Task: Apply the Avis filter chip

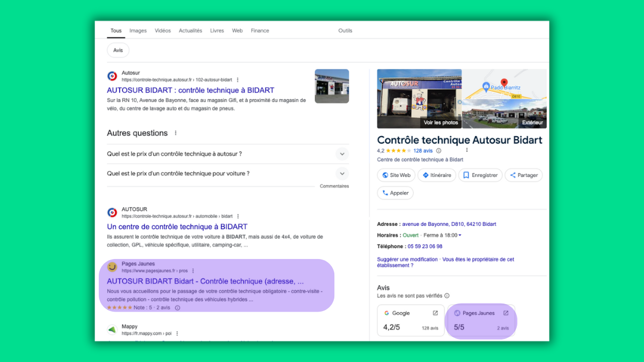Action: coord(118,50)
